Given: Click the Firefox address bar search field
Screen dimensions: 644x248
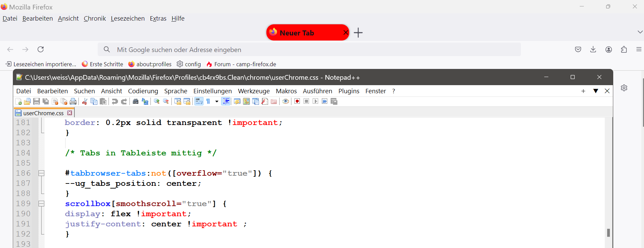Looking at the screenshot, I should pos(309,49).
